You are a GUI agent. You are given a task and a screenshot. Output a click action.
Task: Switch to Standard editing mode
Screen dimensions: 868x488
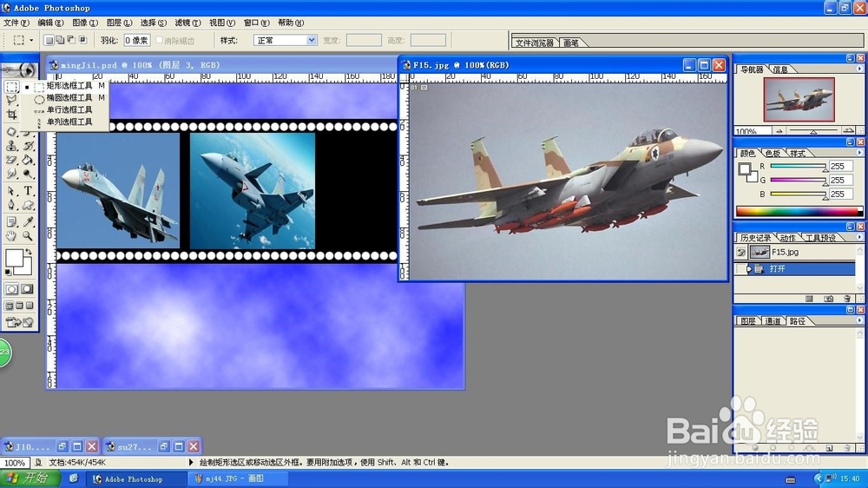point(11,289)
